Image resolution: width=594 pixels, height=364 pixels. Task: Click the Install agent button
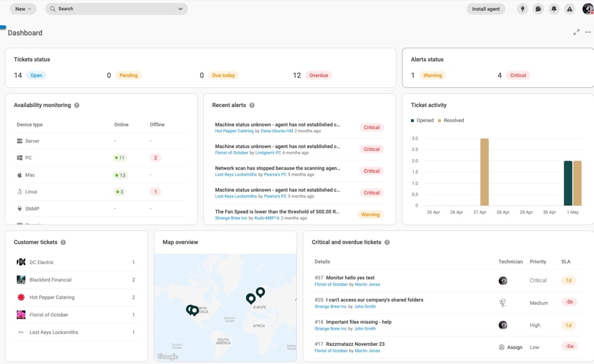click(x=486, y=9)
